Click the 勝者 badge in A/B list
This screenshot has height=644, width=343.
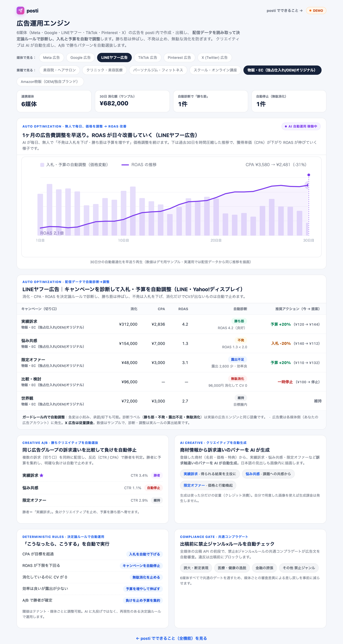[157, 475]
